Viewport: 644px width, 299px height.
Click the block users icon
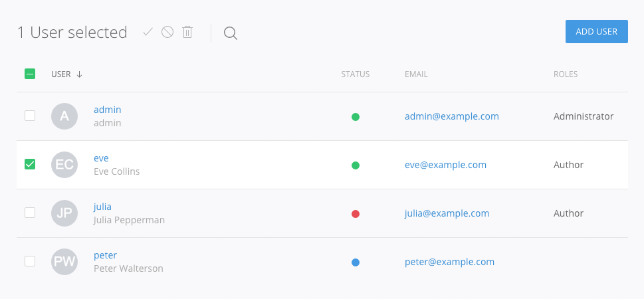tap(167, 32)
